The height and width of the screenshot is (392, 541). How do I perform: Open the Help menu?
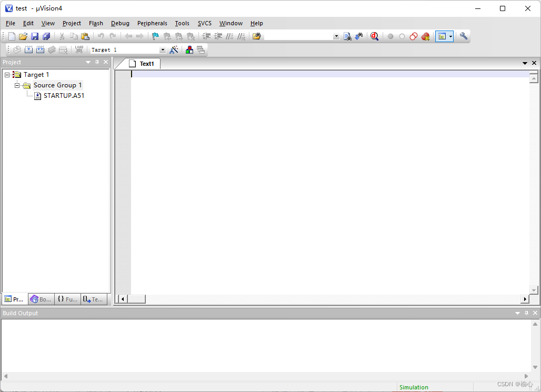point(257,23)
